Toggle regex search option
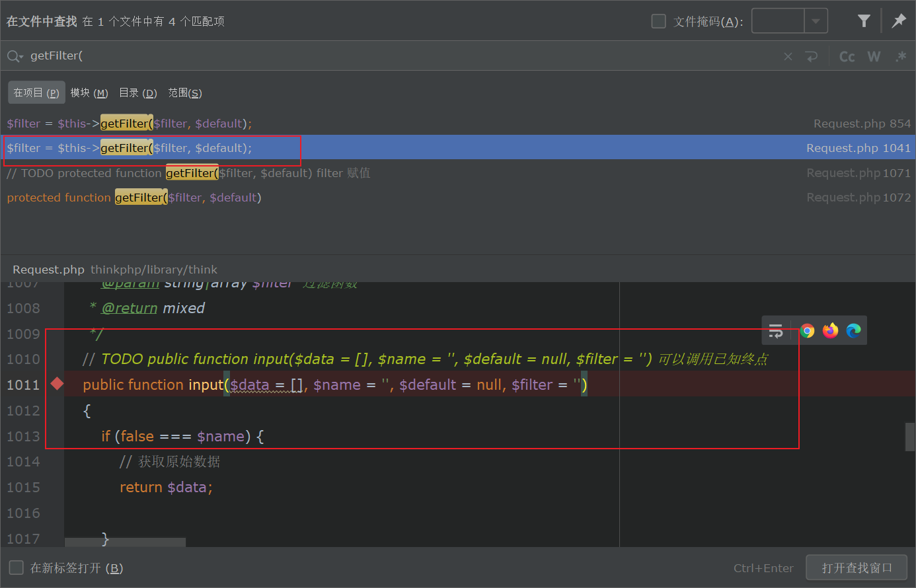 click(901, 57)
